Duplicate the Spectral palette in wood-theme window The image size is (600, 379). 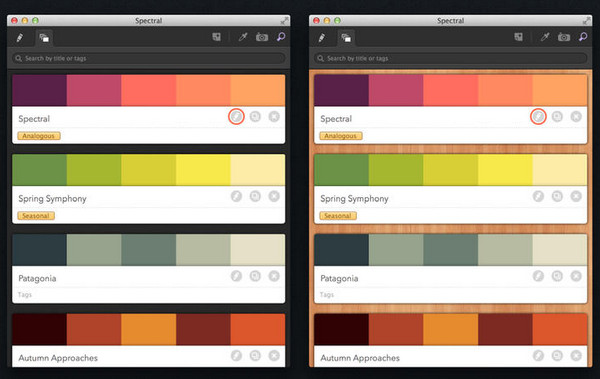tap(557, 116)
